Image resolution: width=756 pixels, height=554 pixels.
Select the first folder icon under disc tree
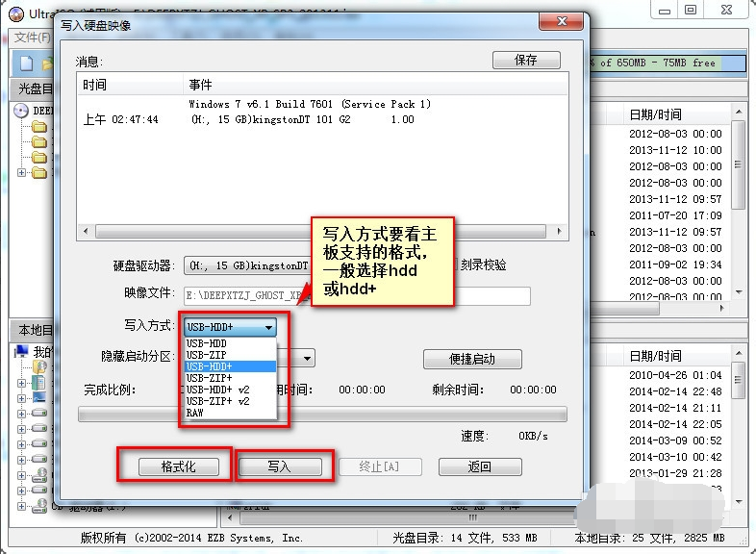coord(38,126)
